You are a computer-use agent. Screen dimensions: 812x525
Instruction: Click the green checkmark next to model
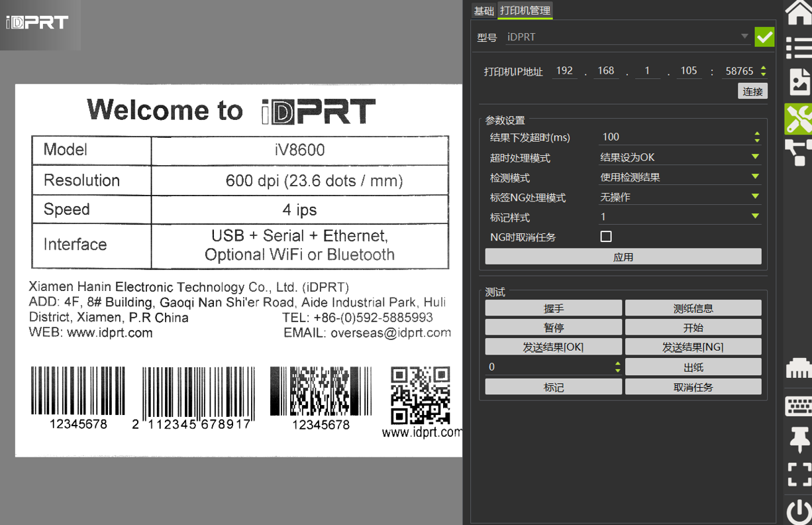pyautogui.click(x=764, y=37)
